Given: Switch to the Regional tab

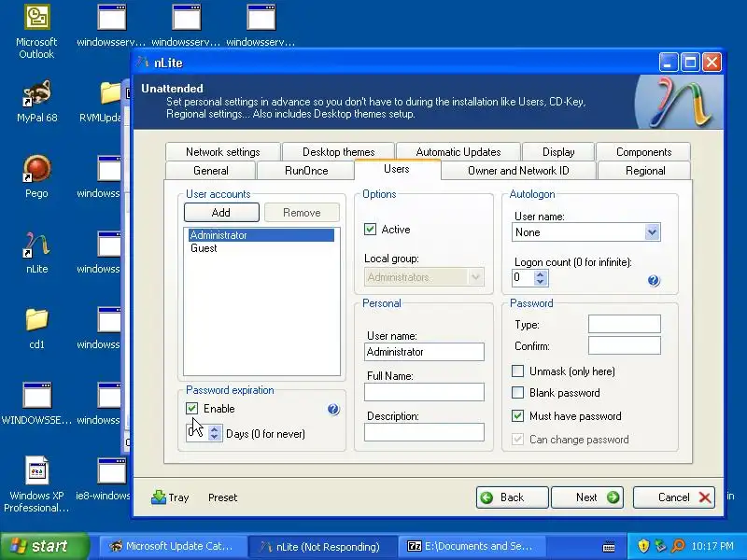Looking at the screenshot, I should click(x=645, y=171).
